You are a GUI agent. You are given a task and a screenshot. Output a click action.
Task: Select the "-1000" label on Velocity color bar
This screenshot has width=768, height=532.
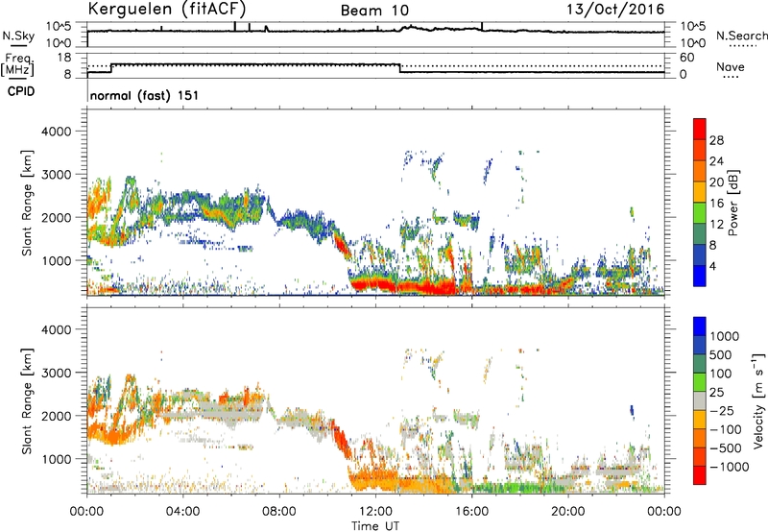tap(730, 467)
